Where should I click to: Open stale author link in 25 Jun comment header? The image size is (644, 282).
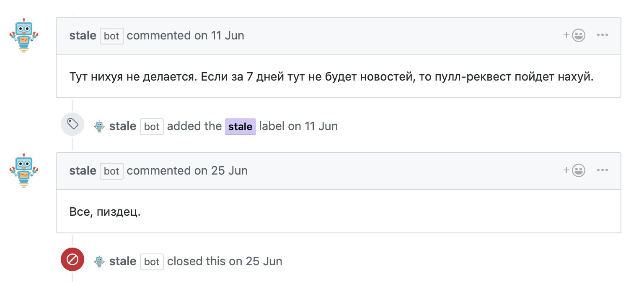[83, 171]
